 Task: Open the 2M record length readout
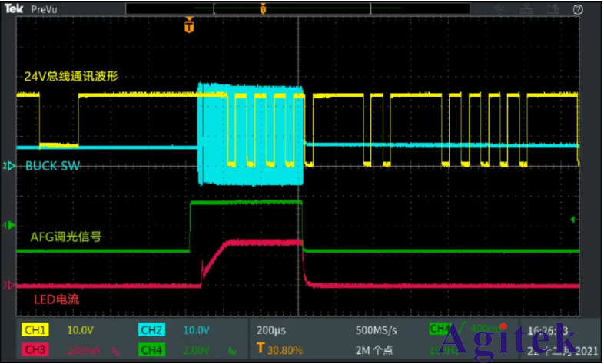click(376, 349)
